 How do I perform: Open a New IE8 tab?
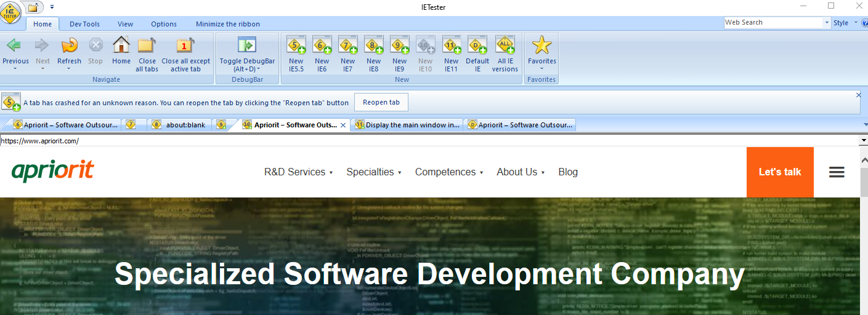click(x=374, y=54)
